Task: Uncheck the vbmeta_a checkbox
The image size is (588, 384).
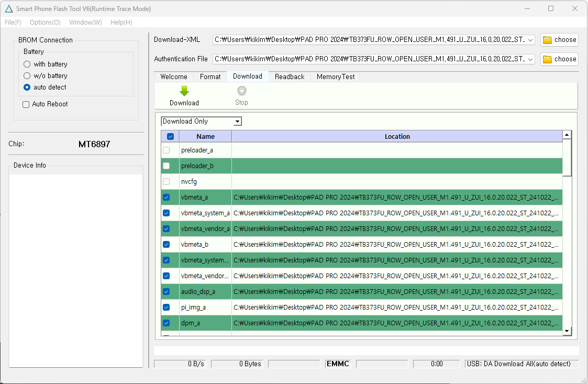Action: [x=167, y=198]
